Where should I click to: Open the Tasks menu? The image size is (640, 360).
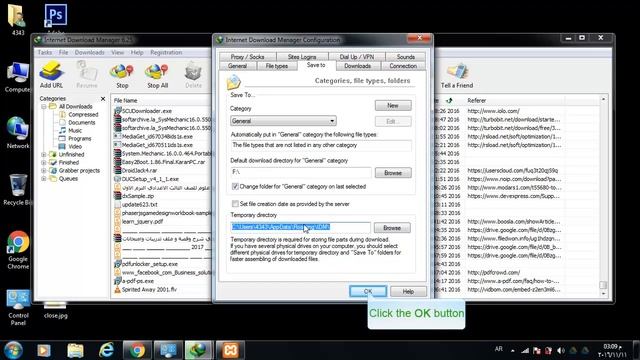click(x=45, y=53)
